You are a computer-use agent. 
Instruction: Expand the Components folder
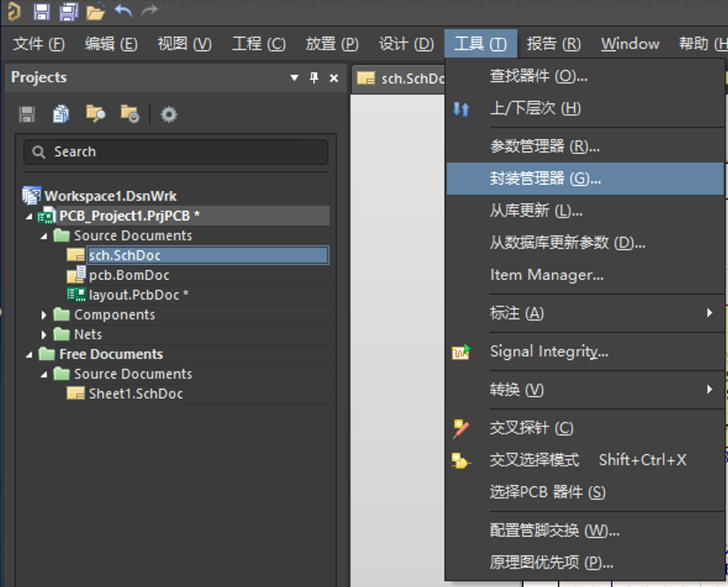(44, 315)
